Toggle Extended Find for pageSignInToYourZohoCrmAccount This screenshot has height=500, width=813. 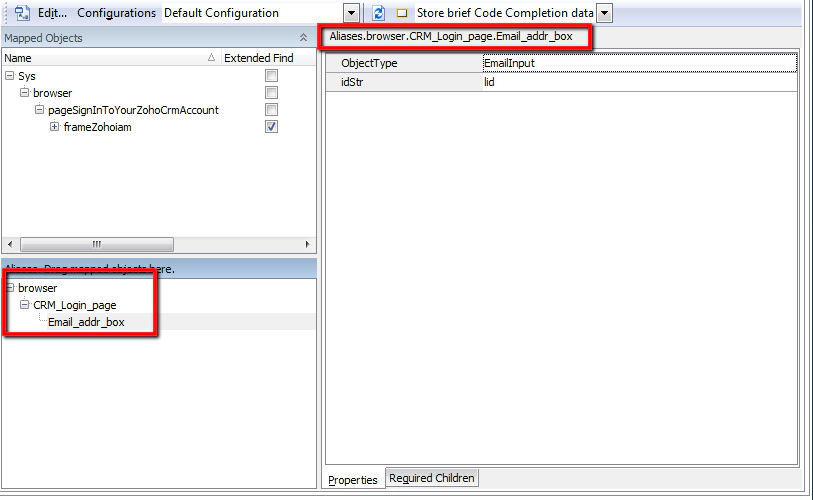(x=271, y=109)
